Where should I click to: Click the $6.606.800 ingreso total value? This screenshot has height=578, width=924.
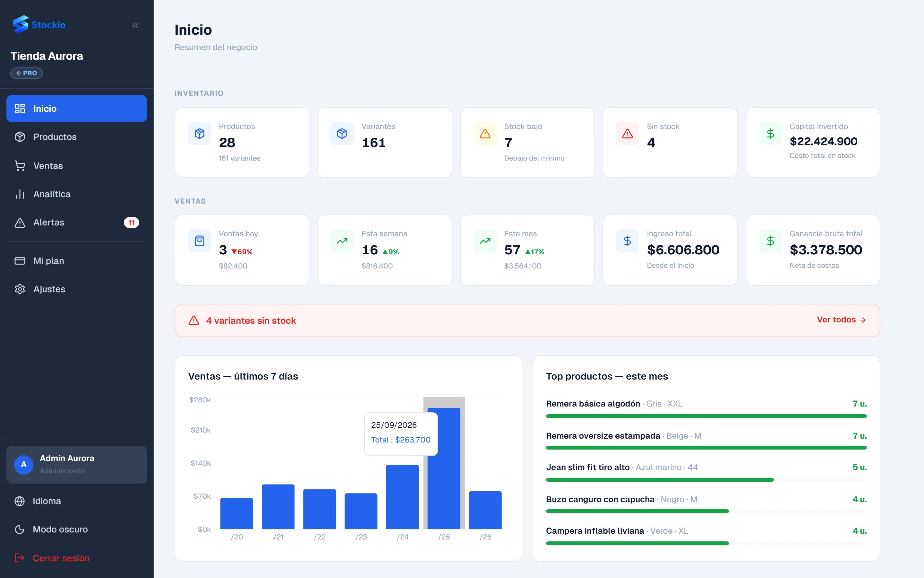pyautogui.click(x=683, y=250)
